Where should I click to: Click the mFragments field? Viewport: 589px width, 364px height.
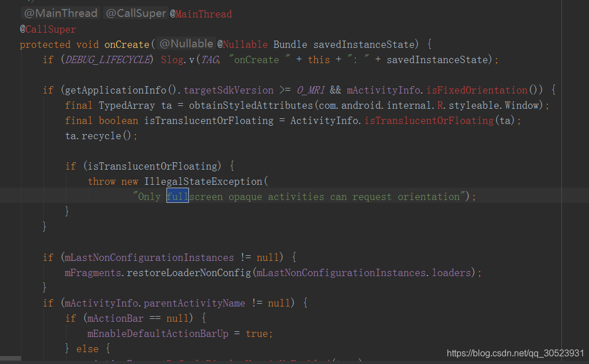93,273
